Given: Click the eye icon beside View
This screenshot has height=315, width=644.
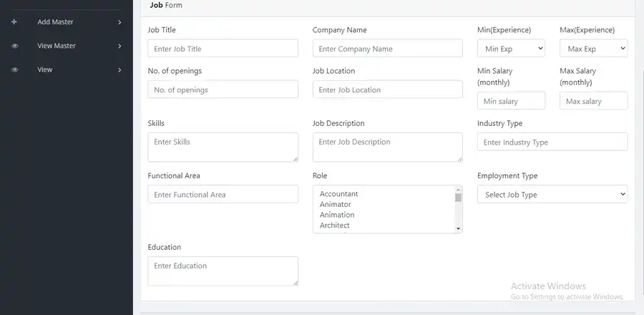Looking at the screenshot, I should (14, 69).
